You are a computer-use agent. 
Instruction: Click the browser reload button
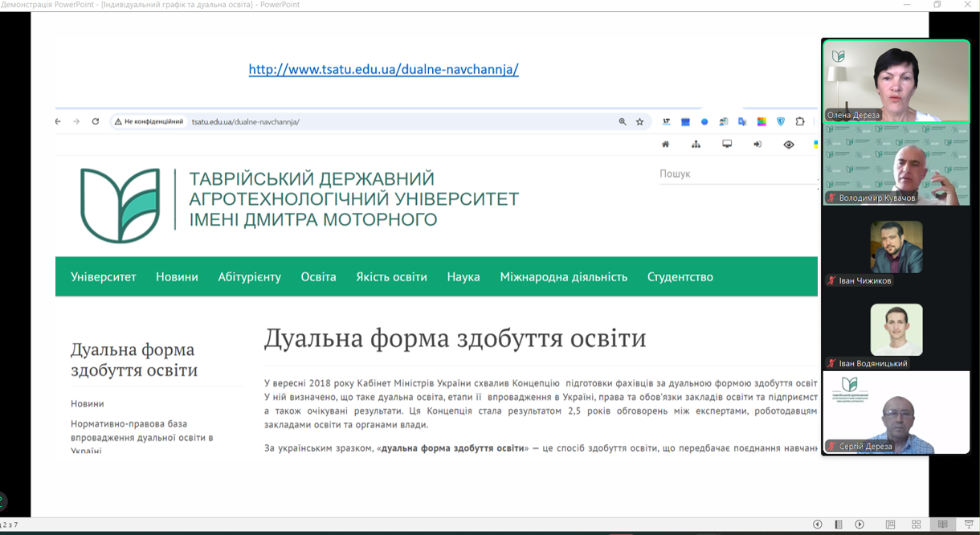[96, 122]
